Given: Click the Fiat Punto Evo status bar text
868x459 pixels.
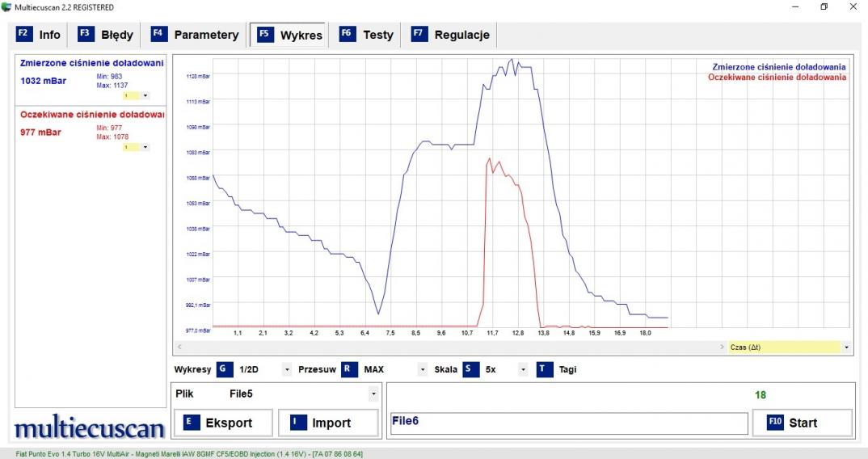Looking at the screenshot, I should (x=189, y=454).
